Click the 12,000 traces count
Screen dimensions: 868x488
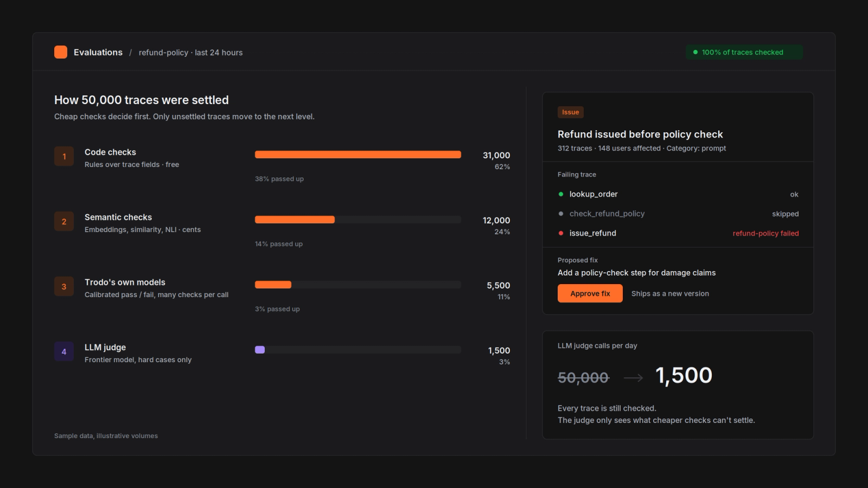pos(496,221)
